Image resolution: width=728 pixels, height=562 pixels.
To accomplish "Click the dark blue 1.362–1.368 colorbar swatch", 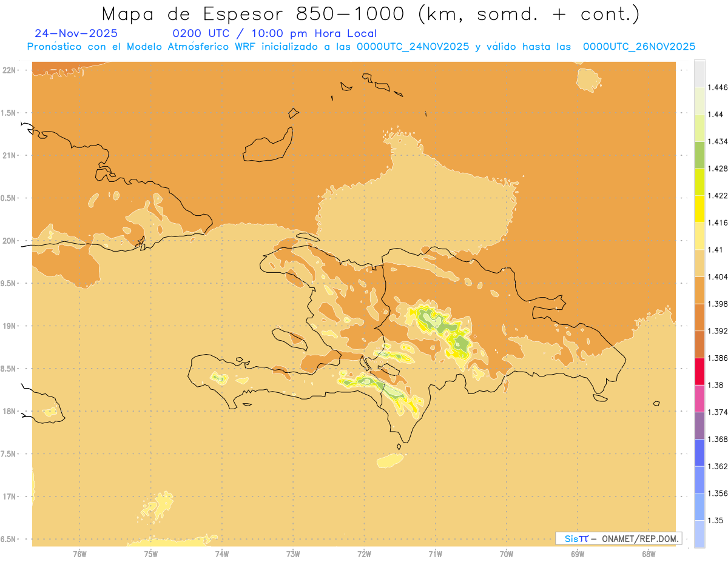I will (x=699, y=453).
